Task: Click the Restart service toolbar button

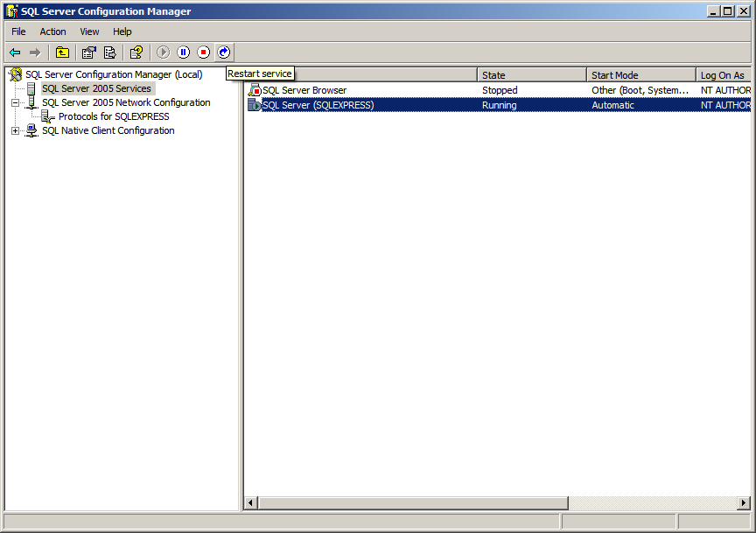Action: pos(224,53)
